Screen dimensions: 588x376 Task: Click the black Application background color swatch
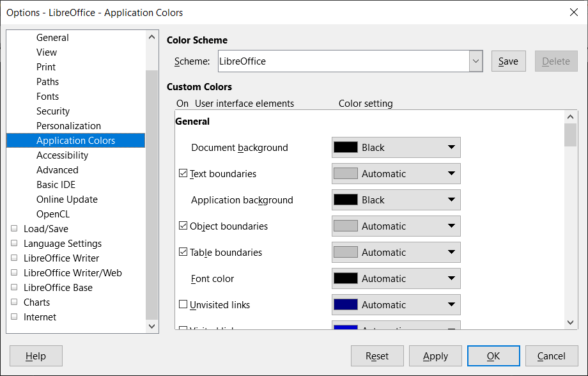pyautogui.click(x=345, y=200)
